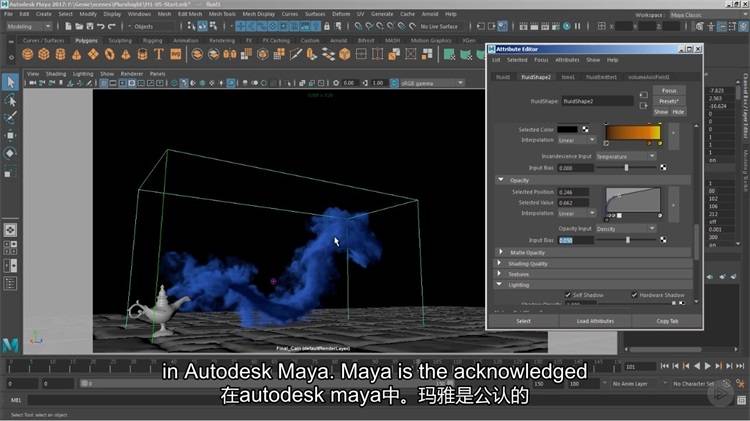Click the Multi-Cut knife shelf icon
This screenshot has height=421, width=750.
(x=295, y=55)
